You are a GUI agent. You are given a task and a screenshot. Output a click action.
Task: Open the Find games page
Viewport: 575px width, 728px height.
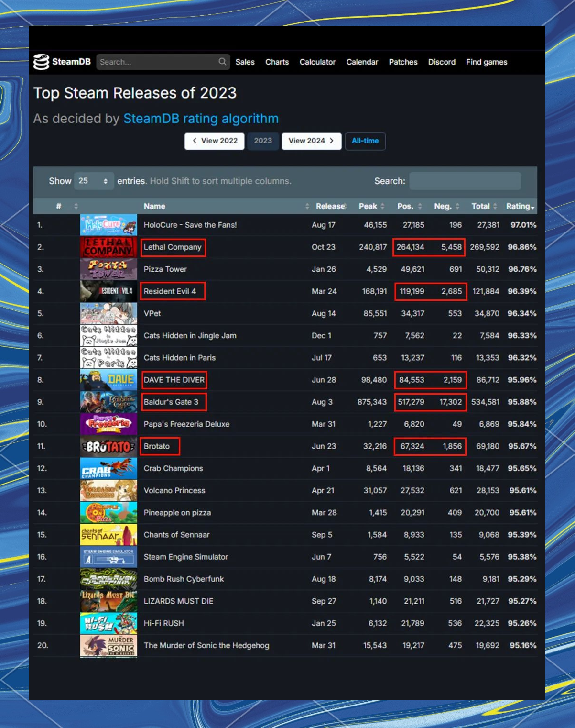487,62
